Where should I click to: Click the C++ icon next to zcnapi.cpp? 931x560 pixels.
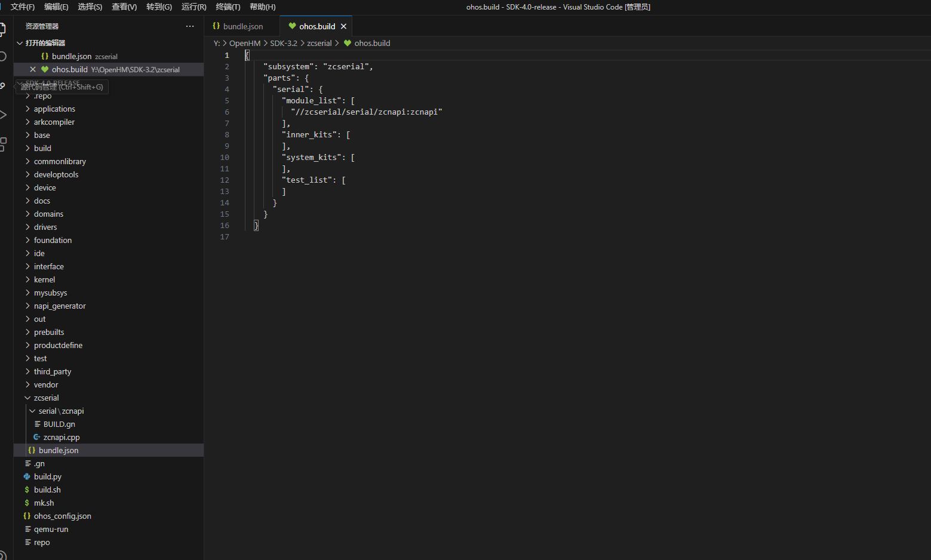(37, 437)
